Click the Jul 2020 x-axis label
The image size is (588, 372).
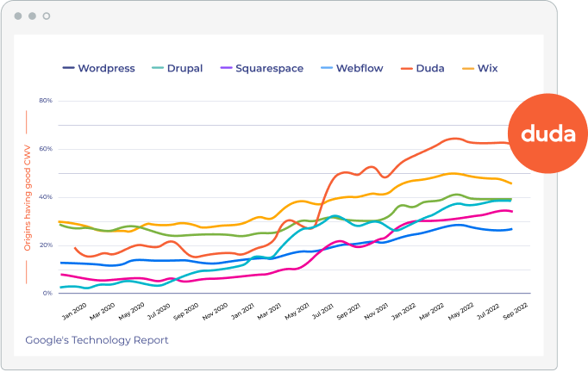159,311
